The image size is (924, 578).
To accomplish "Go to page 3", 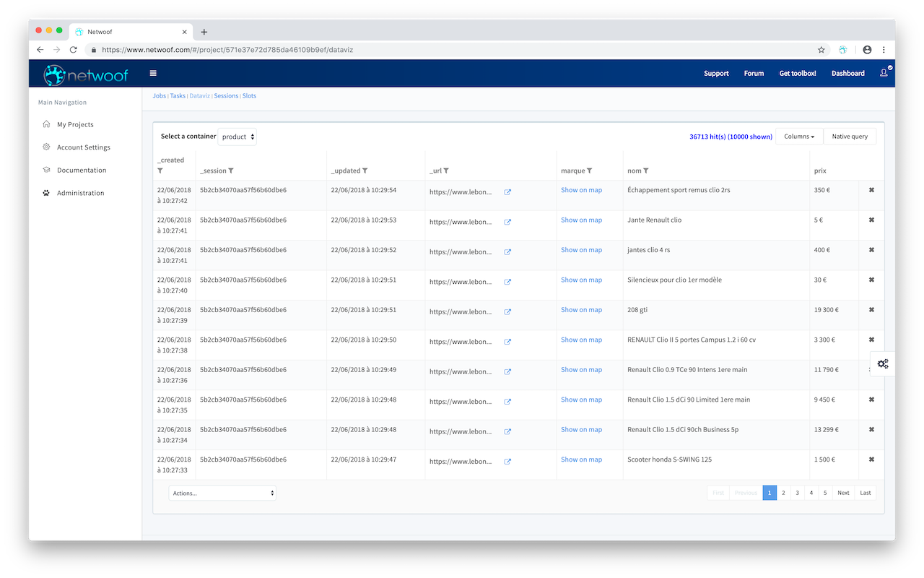I will [x=797, y=493].
